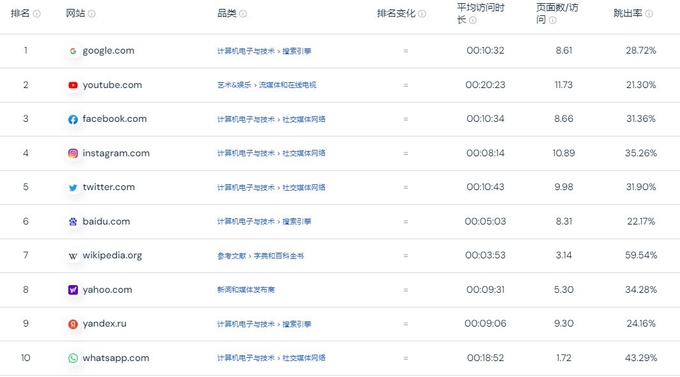Click the Baidu paw favicon

pyautogui.click(x=73, y=222)
